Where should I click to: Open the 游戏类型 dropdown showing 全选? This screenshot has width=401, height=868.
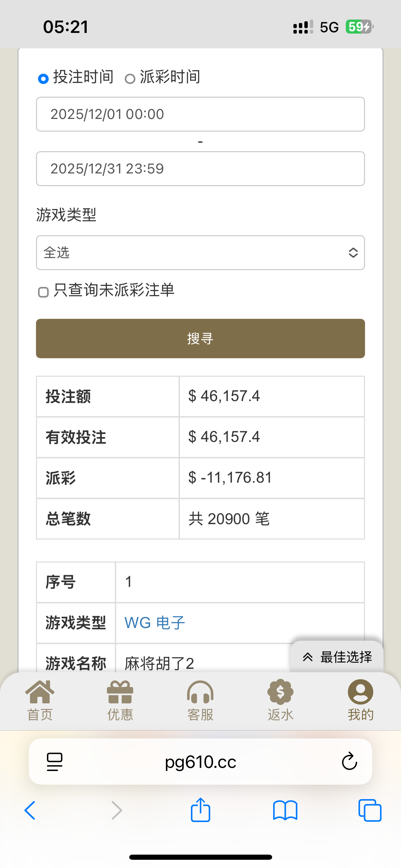pyautogui.click(x=200, y=253)
